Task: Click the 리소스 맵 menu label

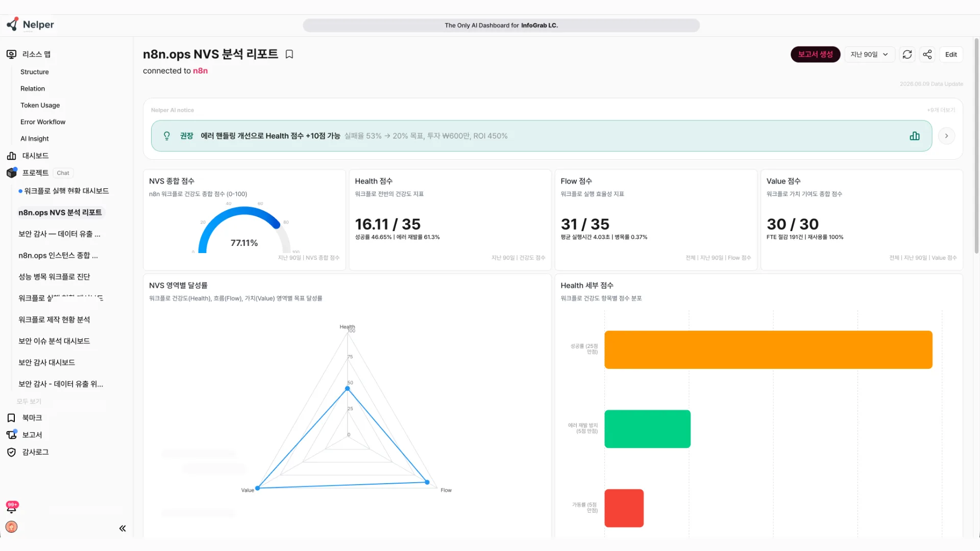Action: click(x=36, y=54)
